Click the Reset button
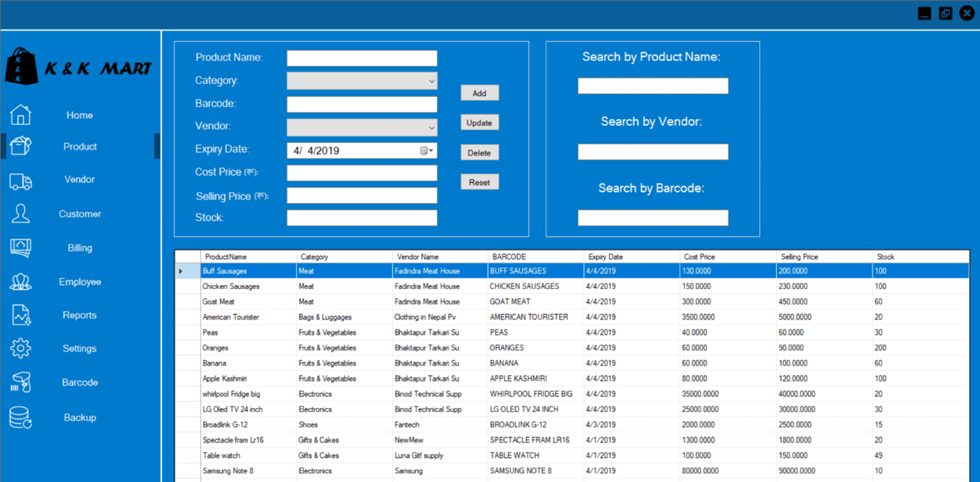The height and width of the screenshot is (482, 980). pyautogui.click(x=479, y=182)
